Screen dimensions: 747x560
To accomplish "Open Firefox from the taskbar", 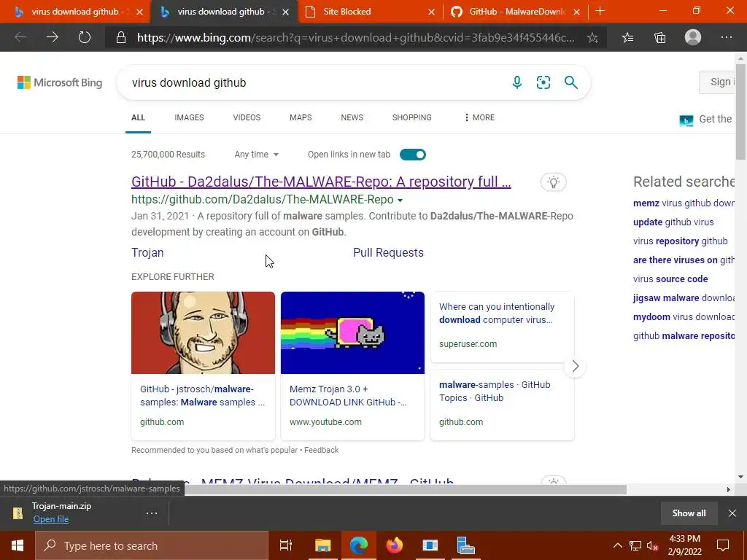I will click(395, 545).
